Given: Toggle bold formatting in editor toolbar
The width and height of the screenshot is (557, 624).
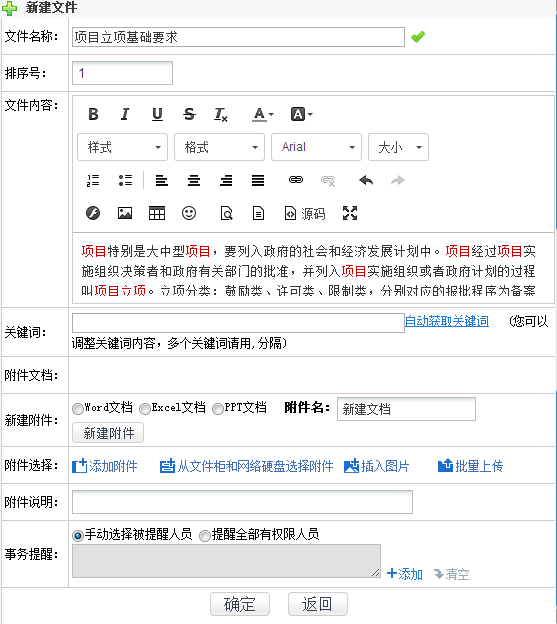Looking at the screenshot, I should click(x=93, y=114).
